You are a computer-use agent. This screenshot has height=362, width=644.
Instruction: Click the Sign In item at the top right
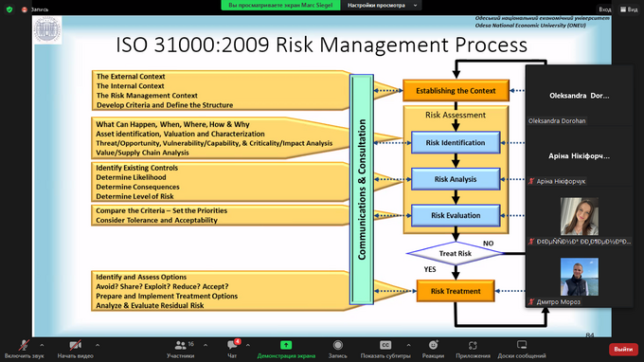(604, 9)
